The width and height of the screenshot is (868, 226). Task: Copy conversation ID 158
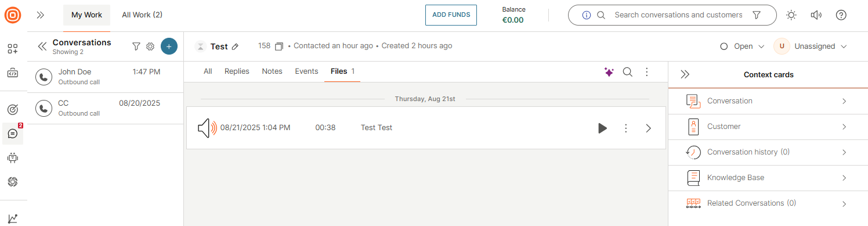click(x=279, y=46)
